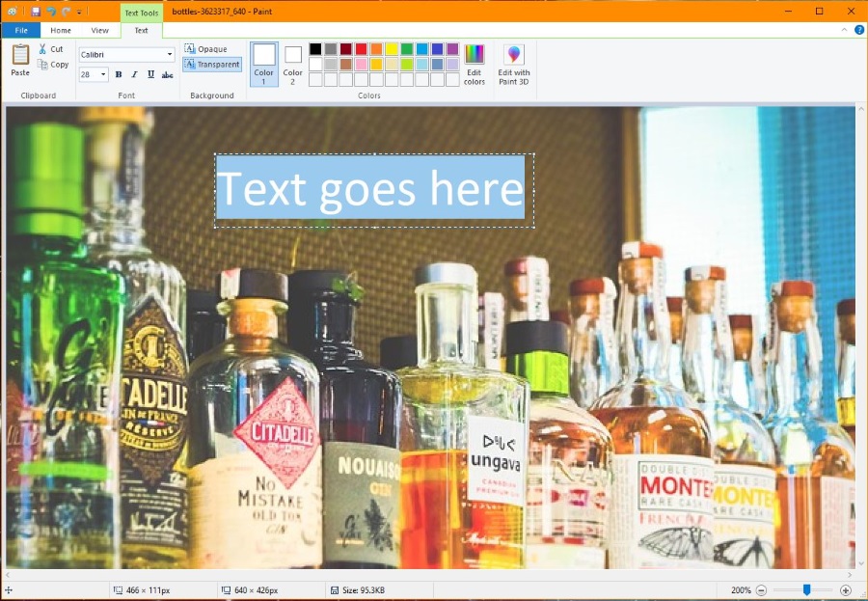Collapse the ribbon with chevron icon
The width and height of the screenshot is (868, 601).
click(x=844, y=30)
